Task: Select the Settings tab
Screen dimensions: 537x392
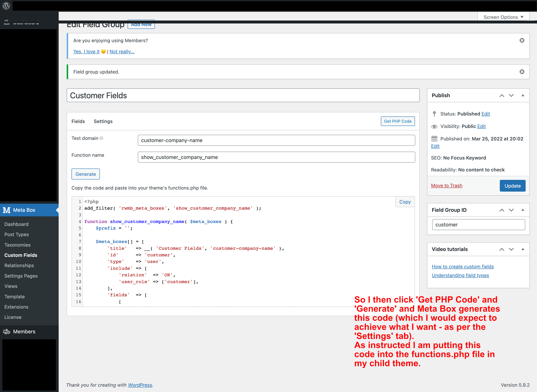Action: 103,121
